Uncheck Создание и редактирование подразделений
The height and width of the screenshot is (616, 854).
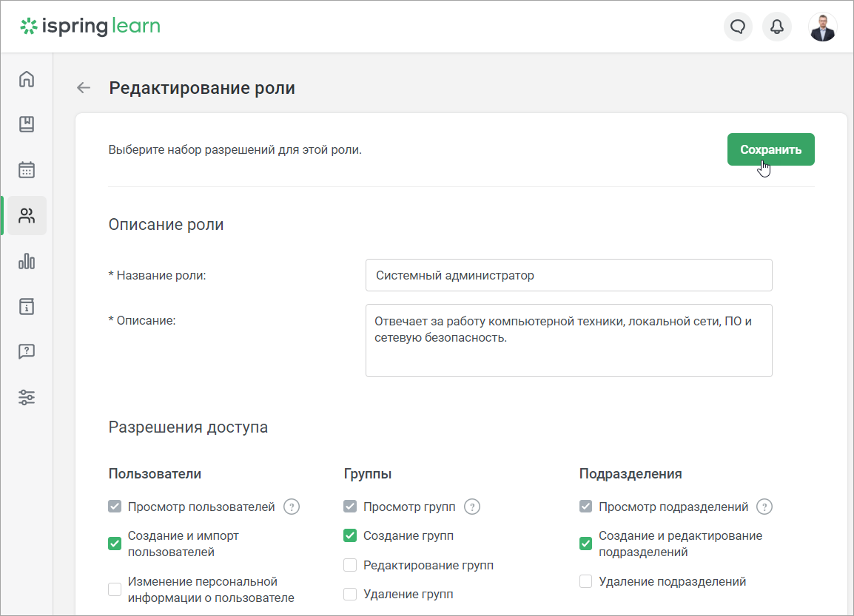click(585, 544)
